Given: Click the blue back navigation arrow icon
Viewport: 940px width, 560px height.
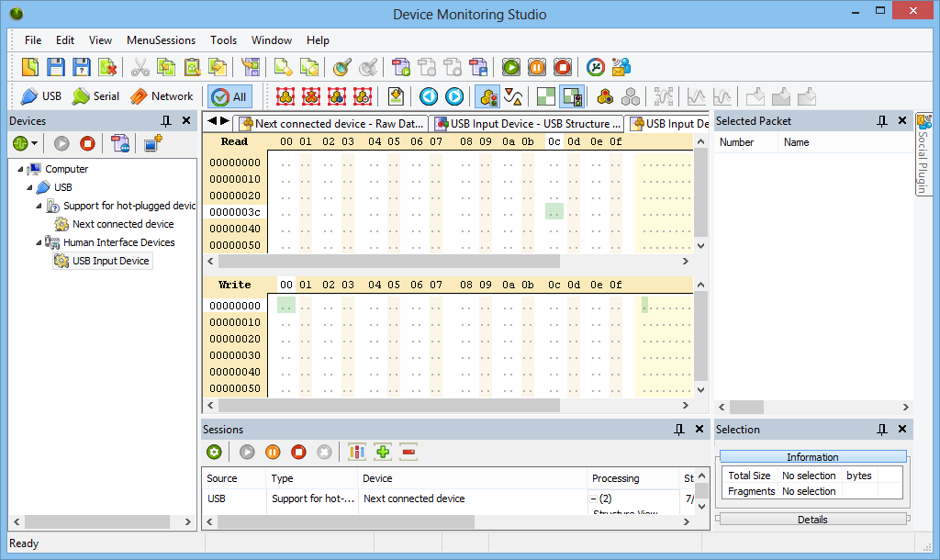Looking at the screenshot, I should 428,95.
